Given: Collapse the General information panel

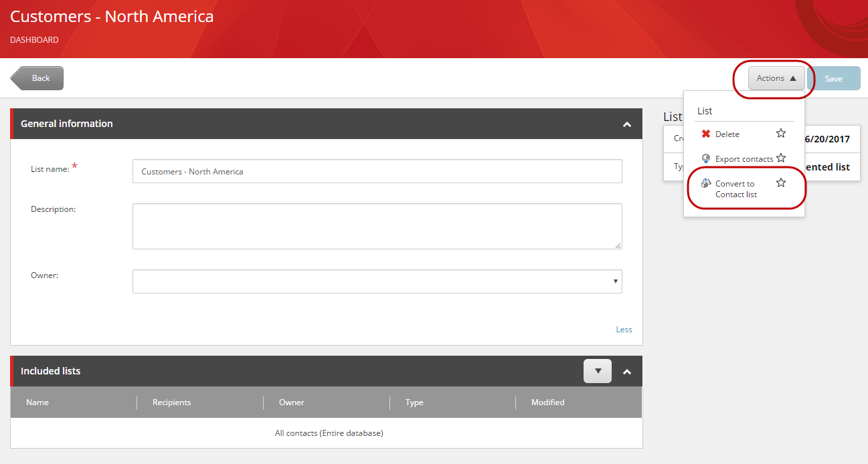Looking at the screenshot, I should click(627, 124).
